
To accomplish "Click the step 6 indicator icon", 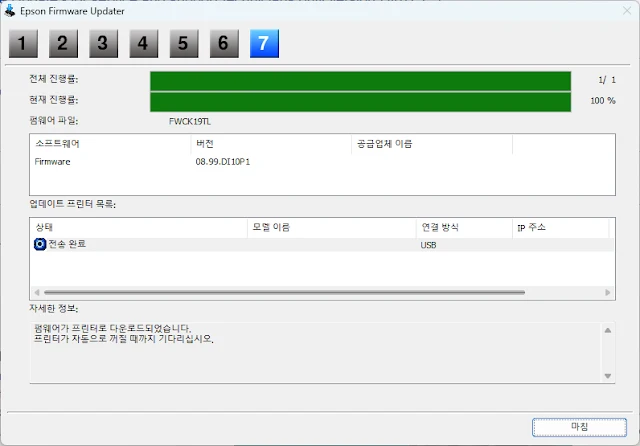I will (x=223, y=43).
